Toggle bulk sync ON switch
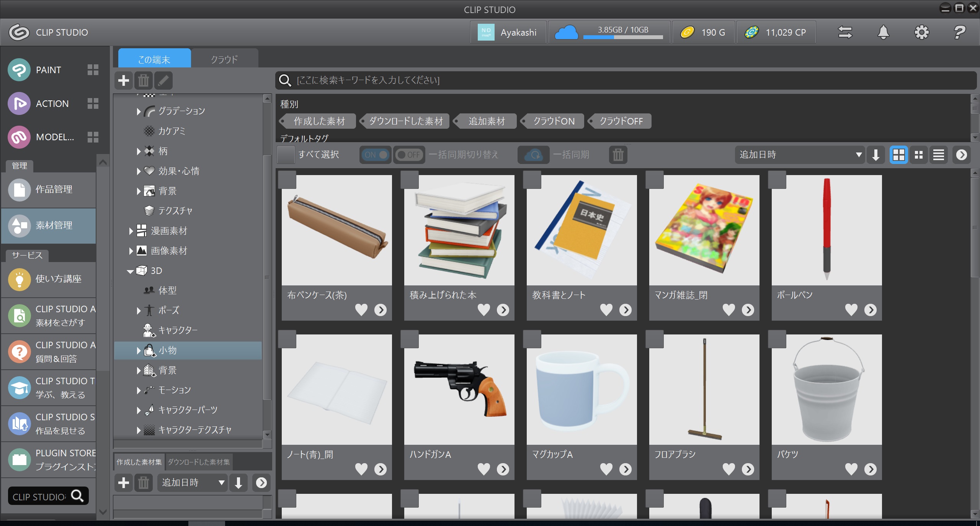Screen dimensions: 980x526 click(x=376, y=155)
